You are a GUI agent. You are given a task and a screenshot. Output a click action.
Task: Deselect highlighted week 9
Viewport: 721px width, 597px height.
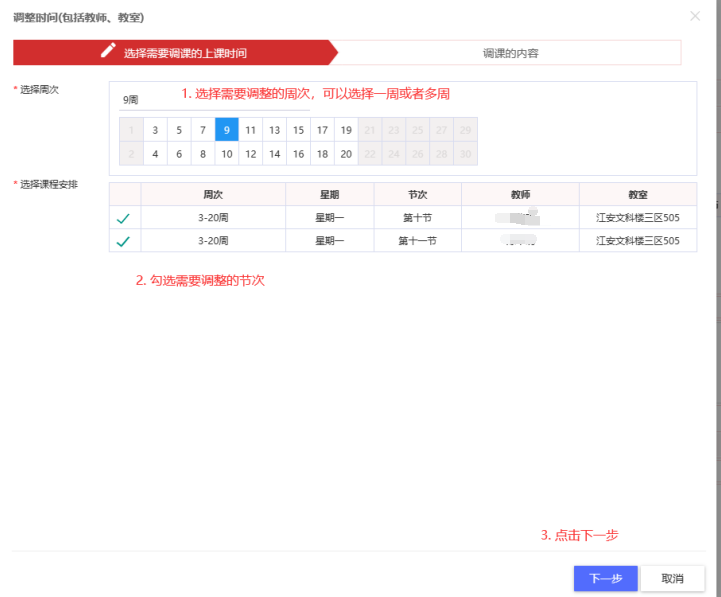[x=227, y=130]
